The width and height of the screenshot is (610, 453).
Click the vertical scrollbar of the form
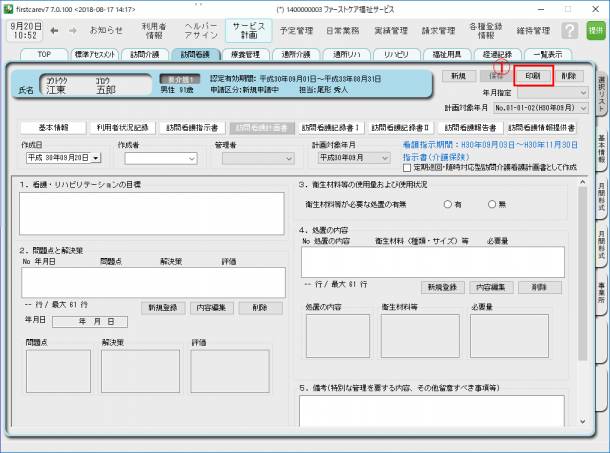pos(582,300)
